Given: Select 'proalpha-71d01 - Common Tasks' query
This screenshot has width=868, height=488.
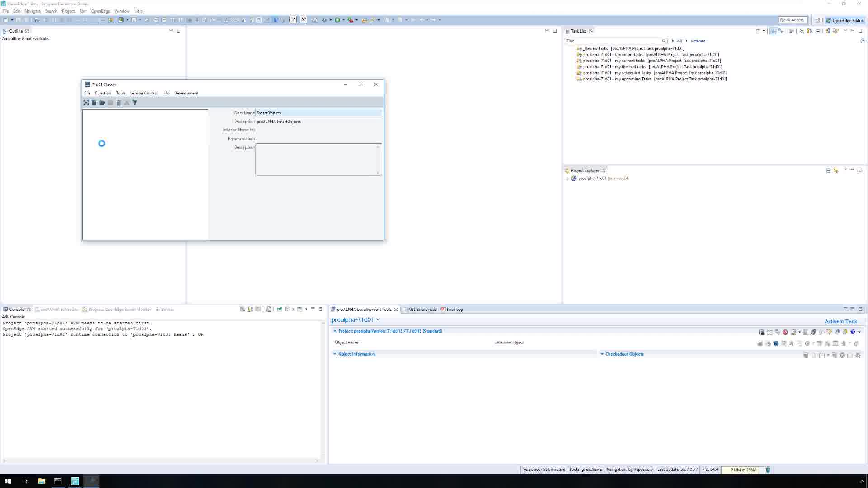Looking at the screenshot, I should point(647,55).
